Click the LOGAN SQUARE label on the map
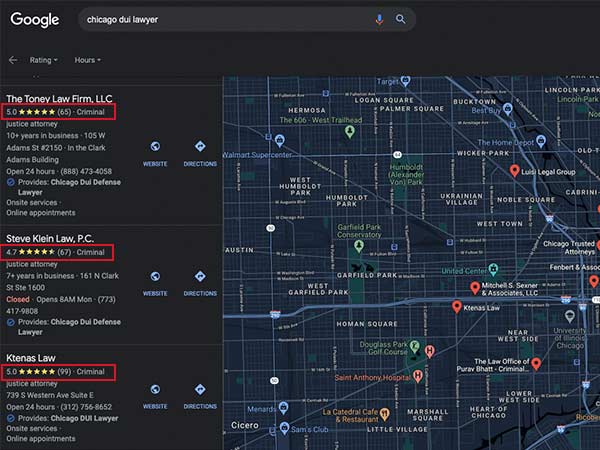The image size is (600, 450). (x=384, y=100)
